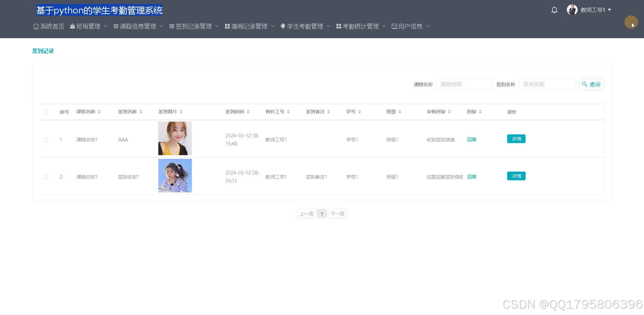Open the sign-in photo of row 2 签到名称1

tap(175, 176)
